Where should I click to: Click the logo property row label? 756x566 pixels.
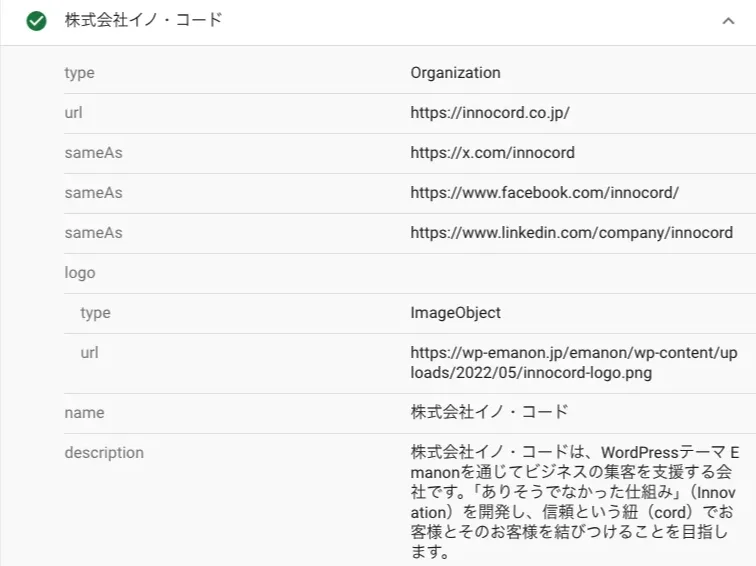(80, 273)
